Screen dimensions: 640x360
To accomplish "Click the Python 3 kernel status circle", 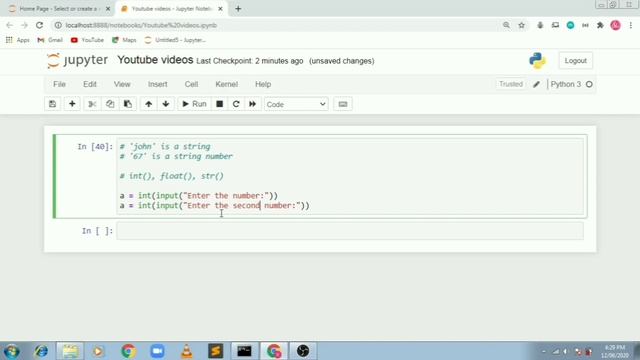I will click(589, 84).
